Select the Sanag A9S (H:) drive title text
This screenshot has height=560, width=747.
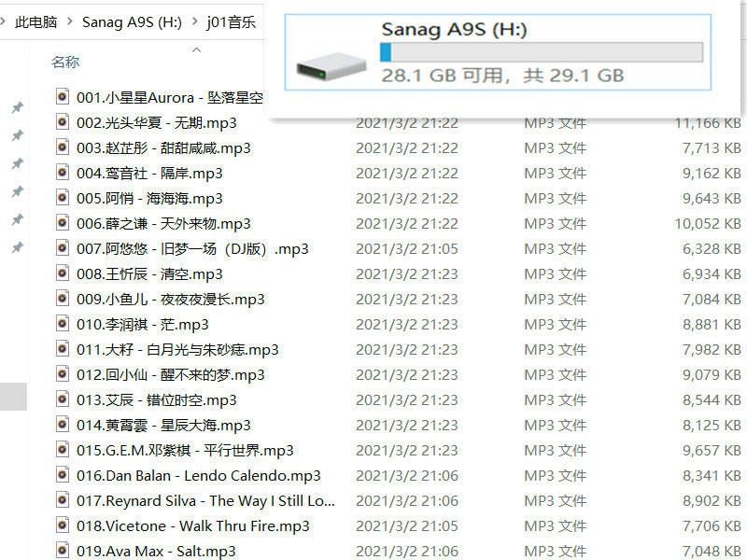tap(454, 30)
